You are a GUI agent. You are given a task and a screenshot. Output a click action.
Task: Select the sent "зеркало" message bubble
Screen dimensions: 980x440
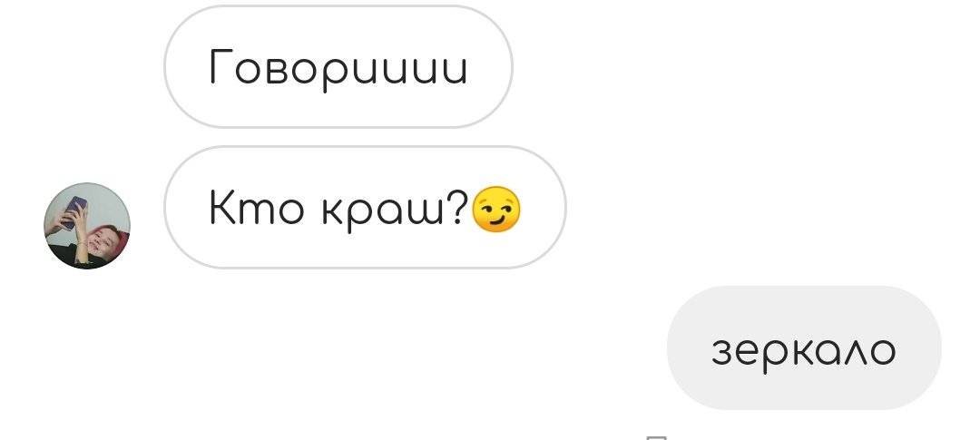[804, 348]
